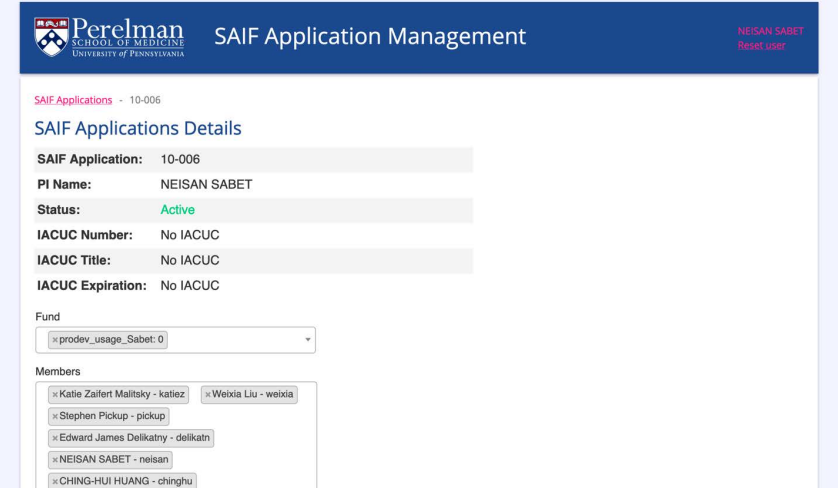Remove member Katie Zaifert Malitsky
This screenshot has height=490, width=838.
pyautogui.click(x=55, y=395)
